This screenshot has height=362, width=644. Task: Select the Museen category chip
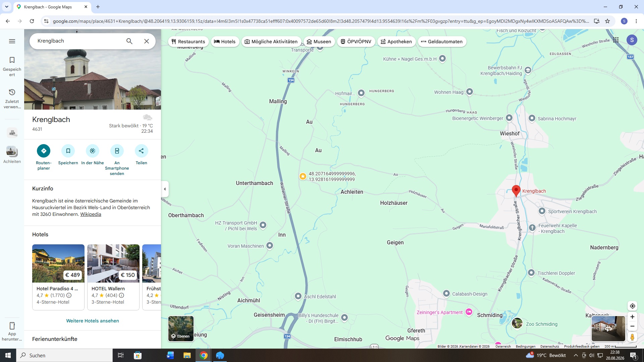[319, 42]
